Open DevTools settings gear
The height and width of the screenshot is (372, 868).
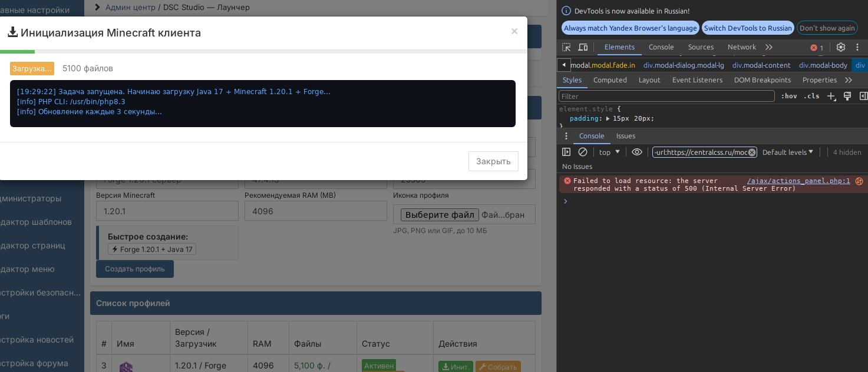pyautogui.click(x=841, y=47)
